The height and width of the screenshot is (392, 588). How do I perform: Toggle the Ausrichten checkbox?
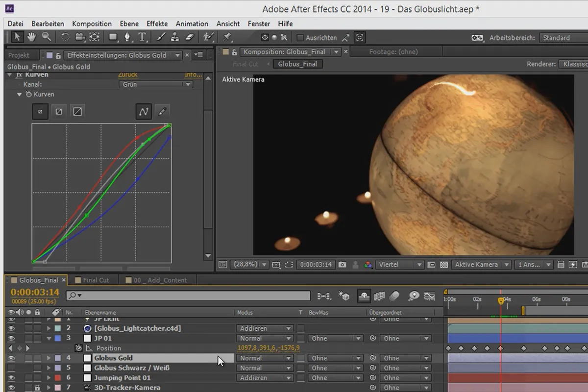[x=300, y=38]
